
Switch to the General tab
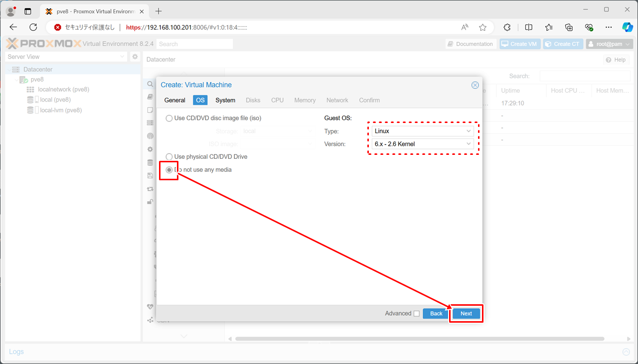pyautogui.click(x=175, y=100)
